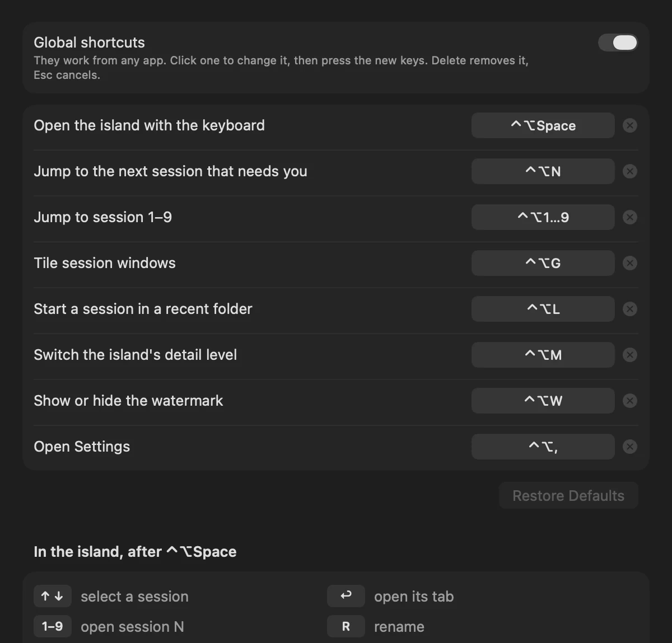Click 'Open the island with the keyboard' label
Image resolution: width=672 pixels, height=643 pixels.
click(149, 125)
